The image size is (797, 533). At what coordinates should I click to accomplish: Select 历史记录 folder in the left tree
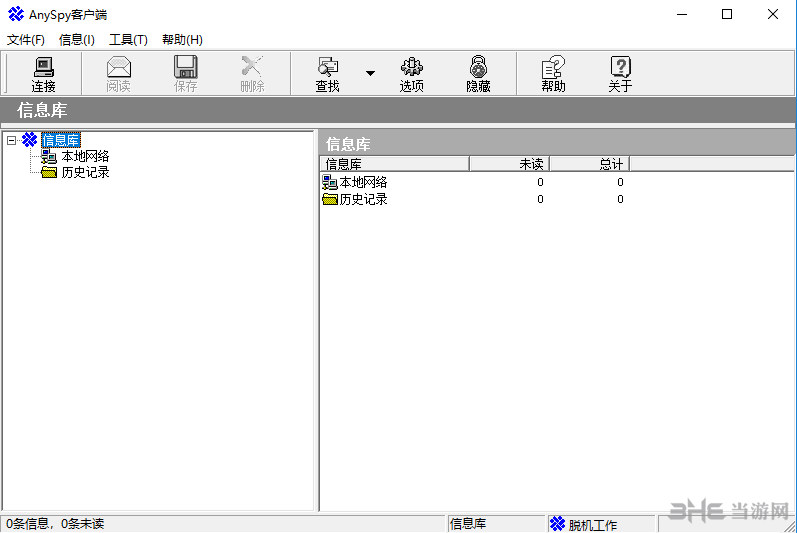tap(84, 172)
